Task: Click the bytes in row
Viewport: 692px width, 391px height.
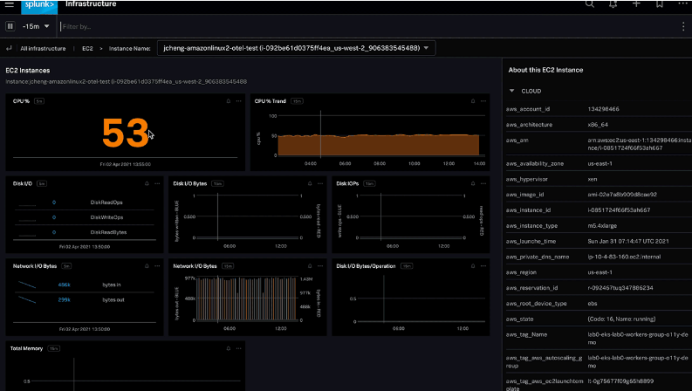Action: point(84,285)
